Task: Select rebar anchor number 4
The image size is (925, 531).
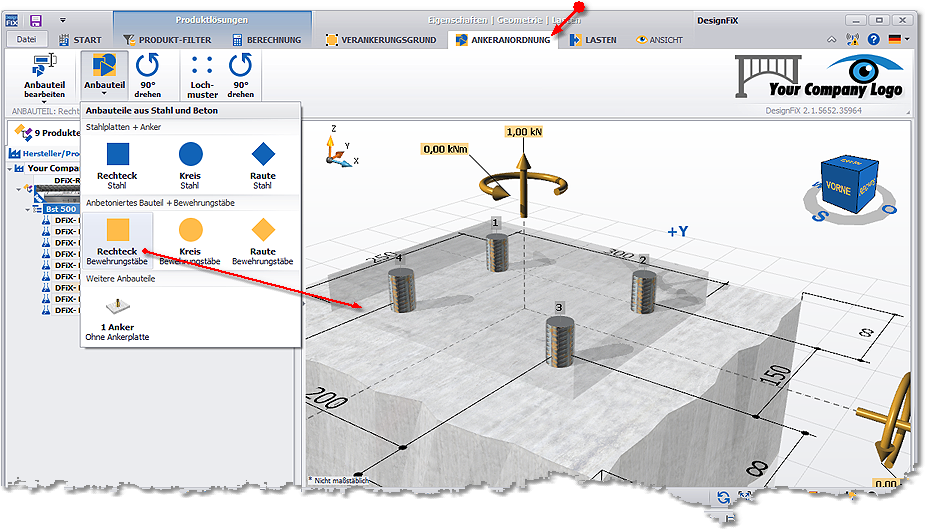Action: 402,290
